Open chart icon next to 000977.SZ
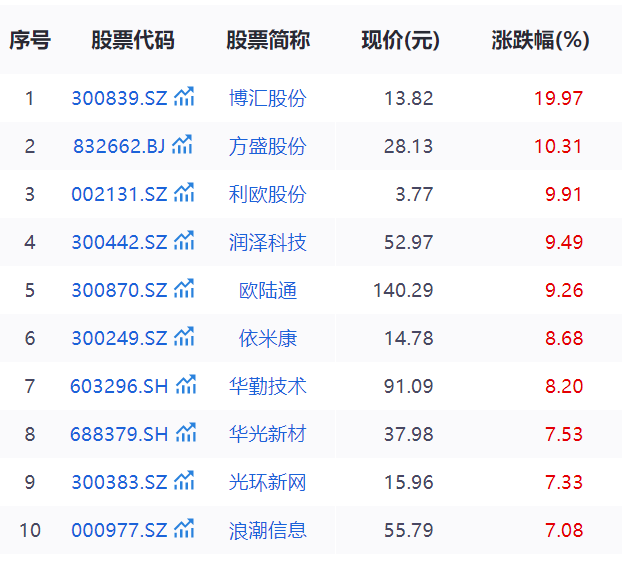 click(x=184, y=528)
